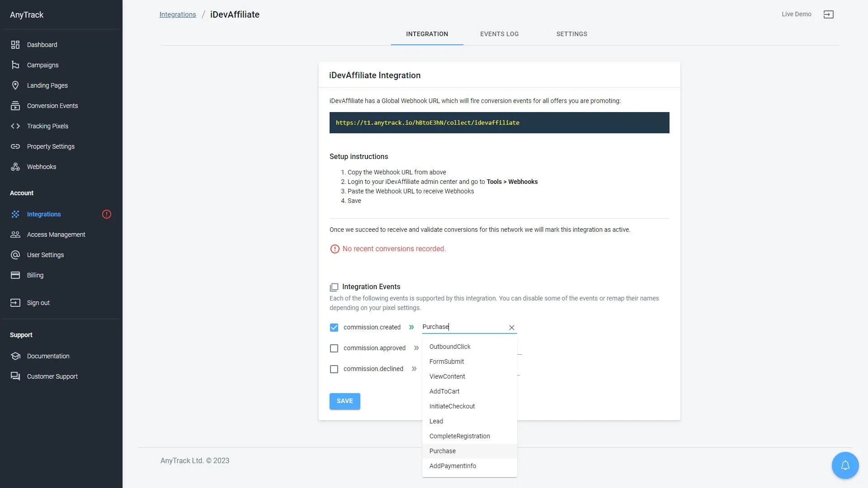The image size is (868, 488).
Task: Switch to the Events Log tab
Action: (x=499, y=34)
